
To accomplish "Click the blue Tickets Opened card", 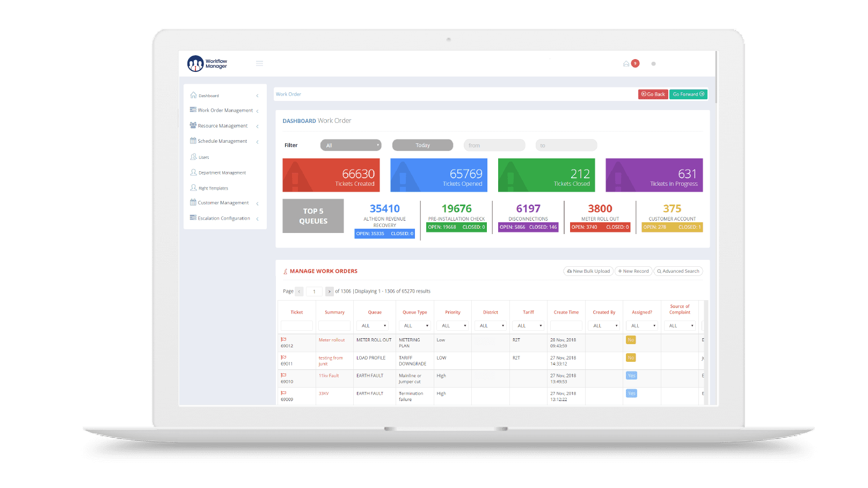I will coord(439,175).
